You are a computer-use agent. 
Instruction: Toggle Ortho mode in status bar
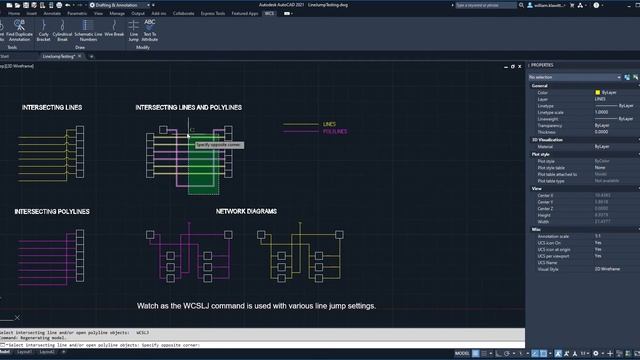point(498,353)
